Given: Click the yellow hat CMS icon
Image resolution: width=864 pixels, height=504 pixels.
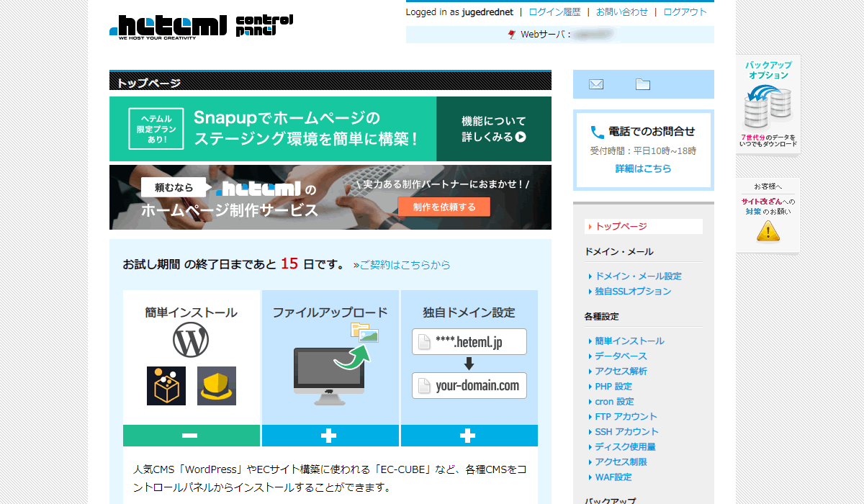Looking at the screenshot, I should pos(216,386).
